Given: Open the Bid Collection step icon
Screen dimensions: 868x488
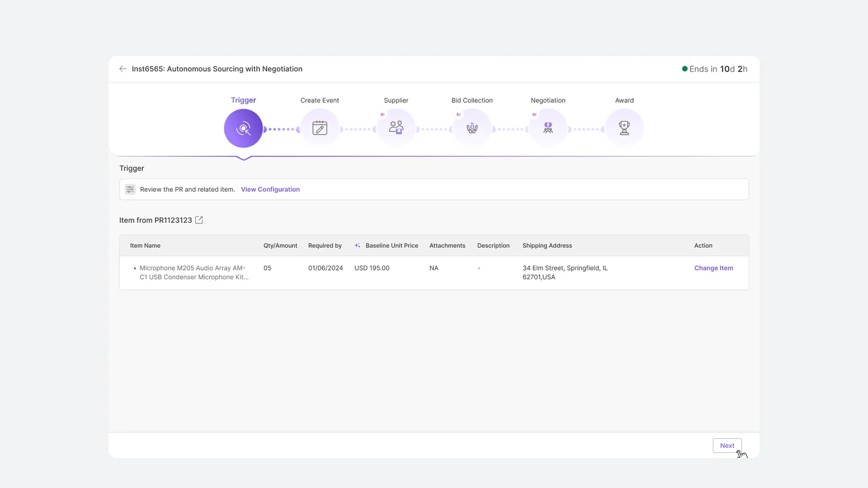Looking at the screenshot, I should (x=472, y=129).
